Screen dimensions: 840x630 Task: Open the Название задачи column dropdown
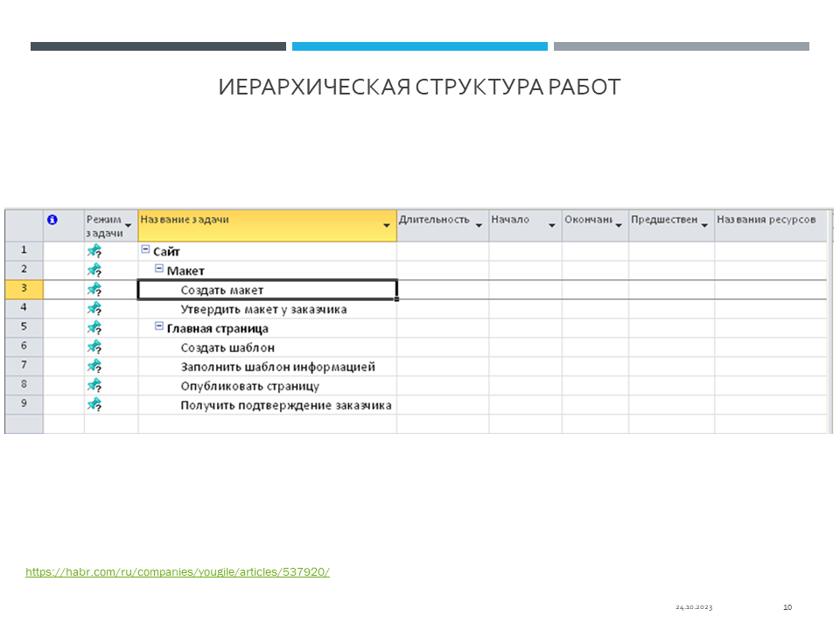(x=386, y=226)
